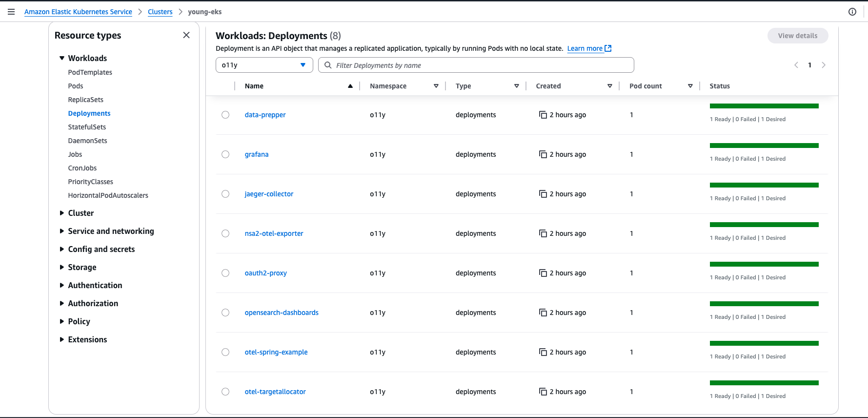Screen dimensions: 868x418
Task: Open the grafana deployment link
Action: (x=257, y=154)
